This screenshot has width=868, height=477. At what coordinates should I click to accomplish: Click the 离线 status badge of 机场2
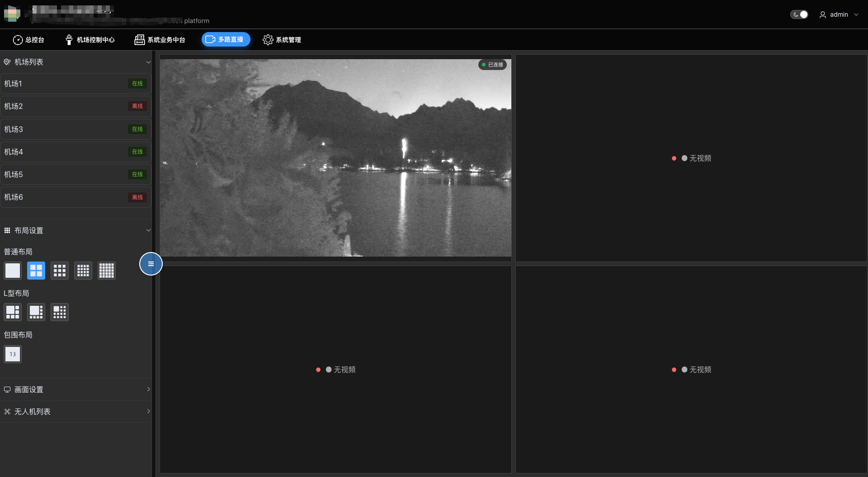tap(137, 106)
